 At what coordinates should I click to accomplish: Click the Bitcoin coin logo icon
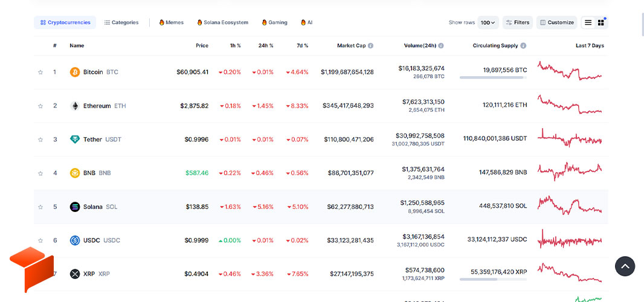[x=75, y=72]
